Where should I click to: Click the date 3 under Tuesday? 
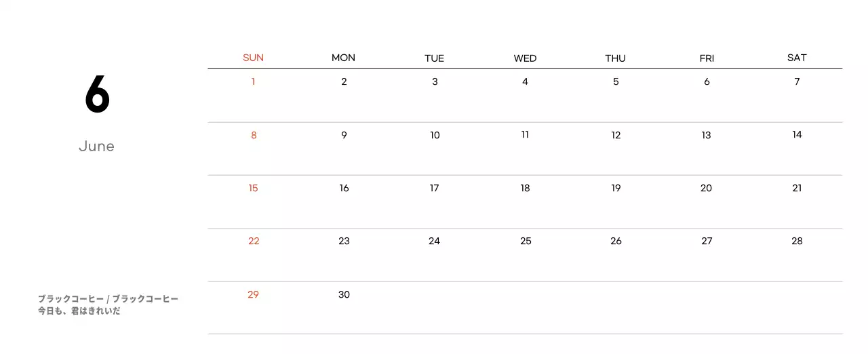coord(435,82)
